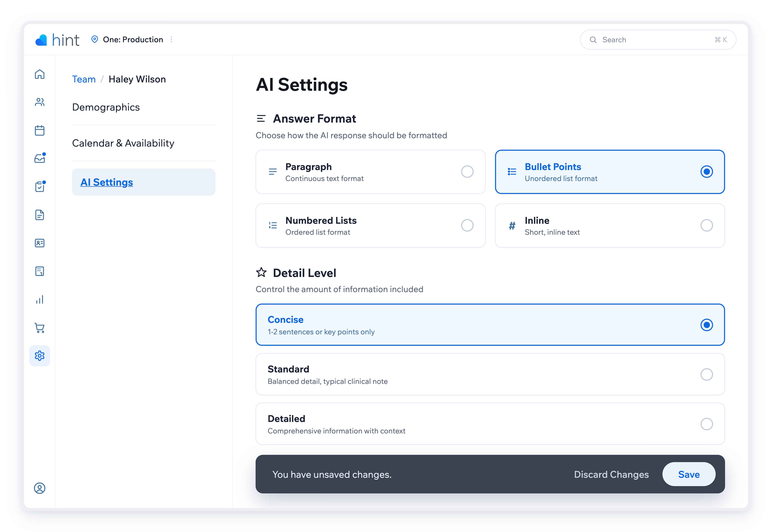Select the Inline radio button
Screen dimensions: 772x532
(x=706, y=225)
